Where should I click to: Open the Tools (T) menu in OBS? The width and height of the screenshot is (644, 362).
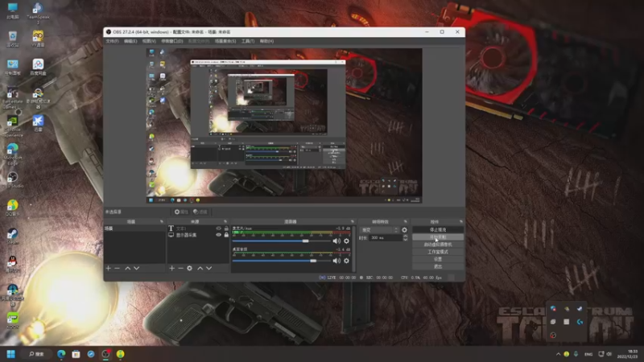(x=248, y=41)
